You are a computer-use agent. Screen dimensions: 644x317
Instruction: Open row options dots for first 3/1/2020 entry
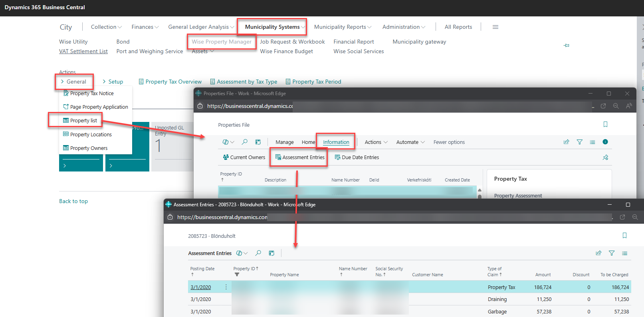(226, 287)
